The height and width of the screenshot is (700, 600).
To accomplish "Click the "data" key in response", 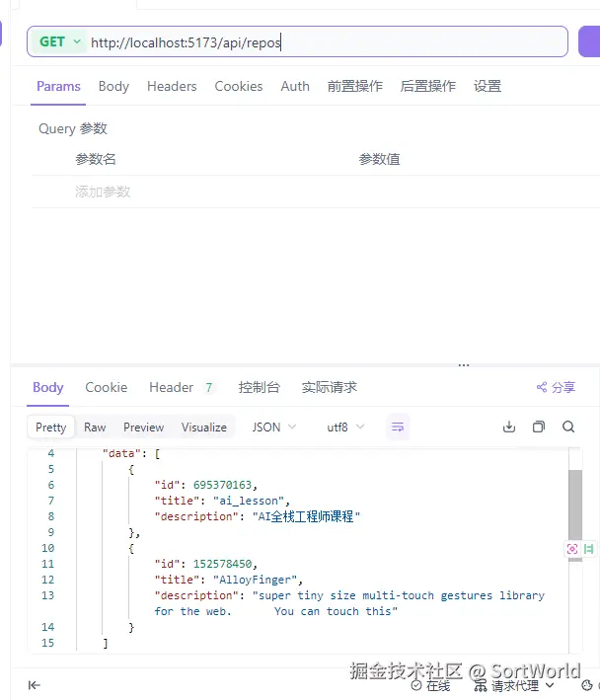I will coord(121,453).
